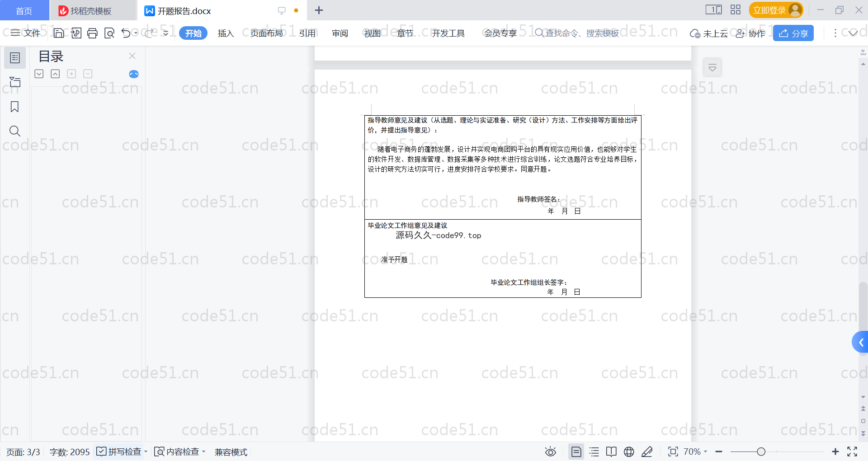Screen dimensions: 868x461
Task: Switch to reading mode book icon
Action: (611, 452)
